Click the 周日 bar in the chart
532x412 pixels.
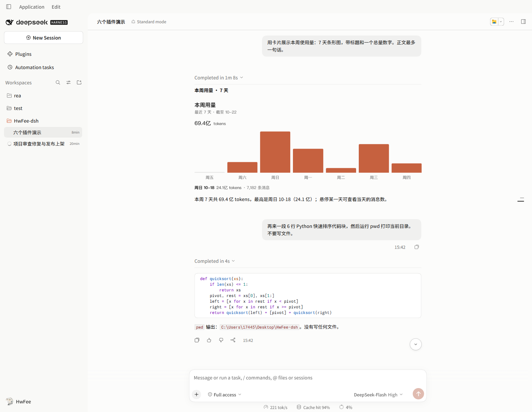point(275,152)
